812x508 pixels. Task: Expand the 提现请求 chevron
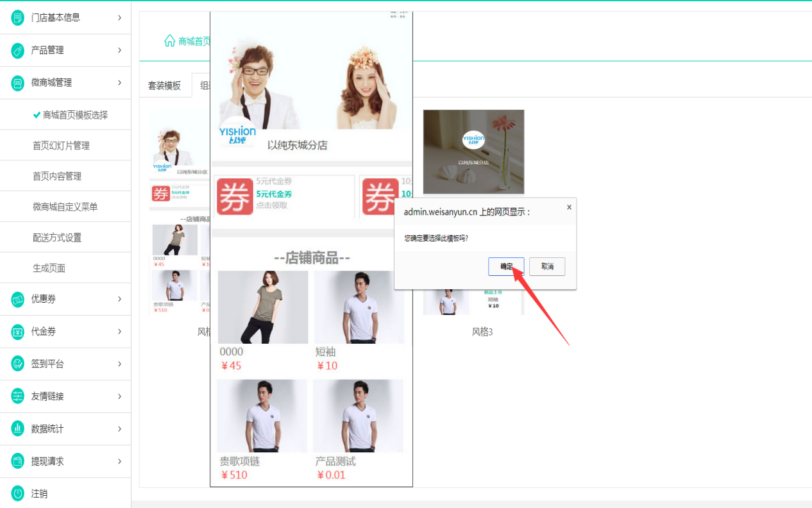tap(119, 461)
